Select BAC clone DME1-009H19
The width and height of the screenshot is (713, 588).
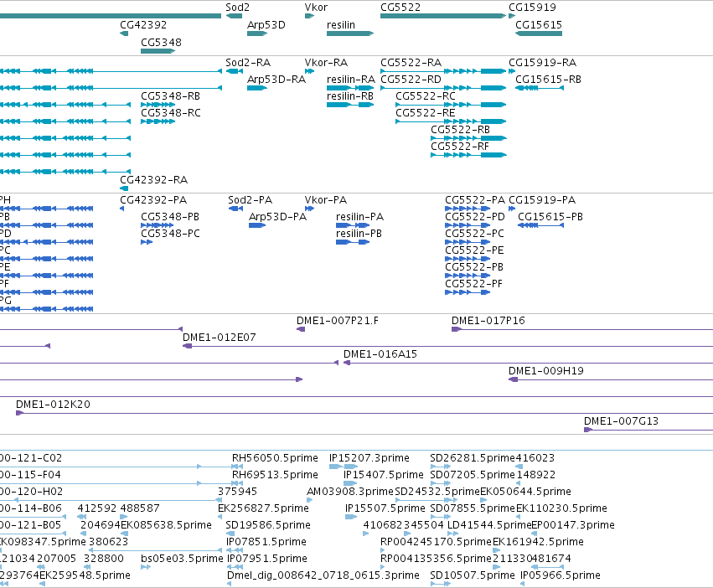pos(546,372)
